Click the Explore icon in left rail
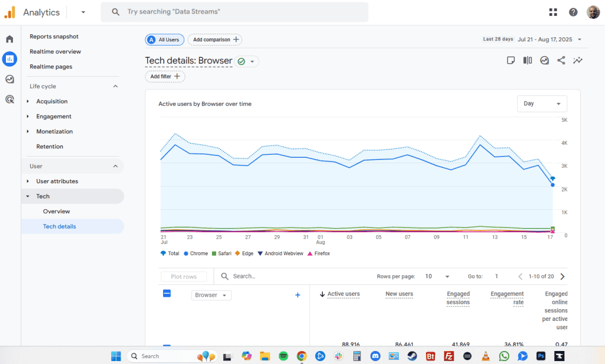 [9, 79]
